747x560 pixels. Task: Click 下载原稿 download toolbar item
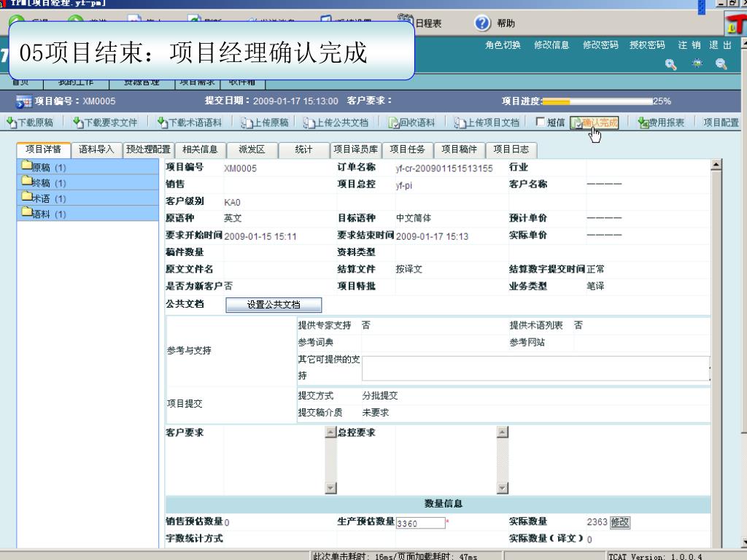pyautogui.click(x=29, y=122)
